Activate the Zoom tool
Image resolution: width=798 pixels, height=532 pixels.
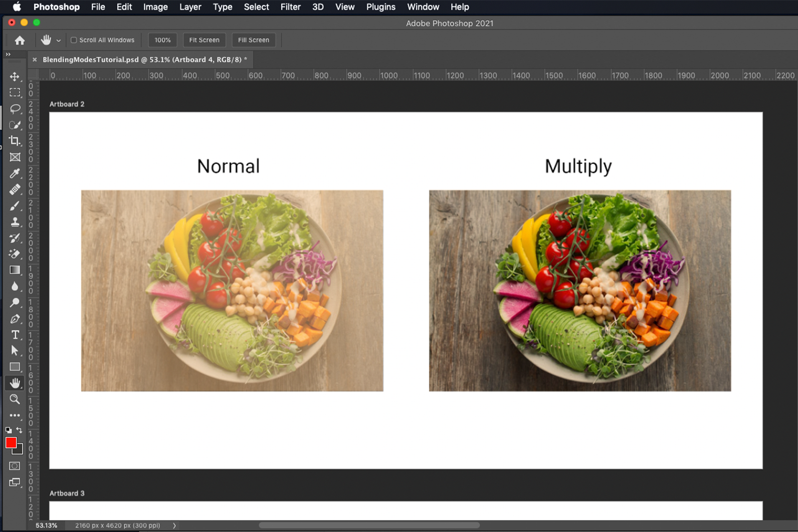click(14, 399)
